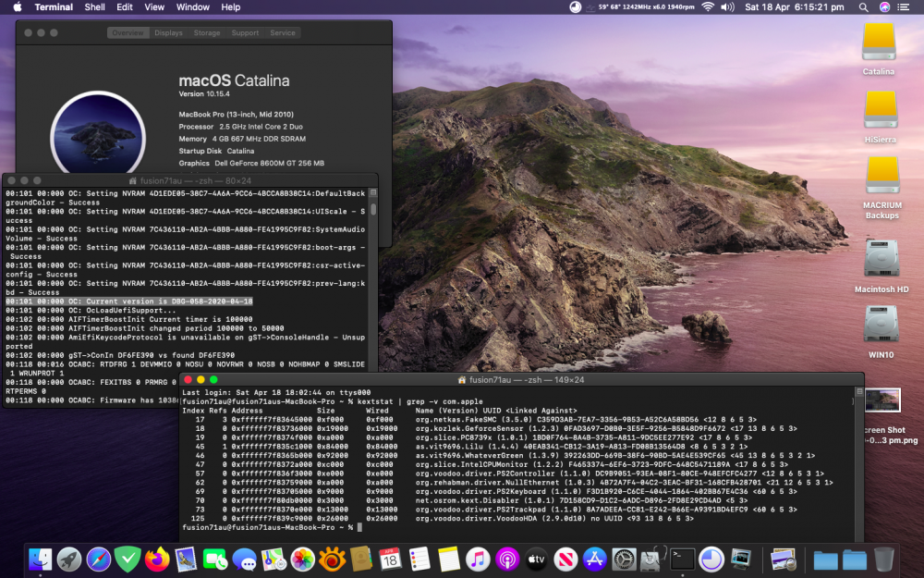Image resolution: width=924 pixels, height=578 pixels.
Task: Click the scrollbar of the log Terminal window
Action: tap(373, 208)
